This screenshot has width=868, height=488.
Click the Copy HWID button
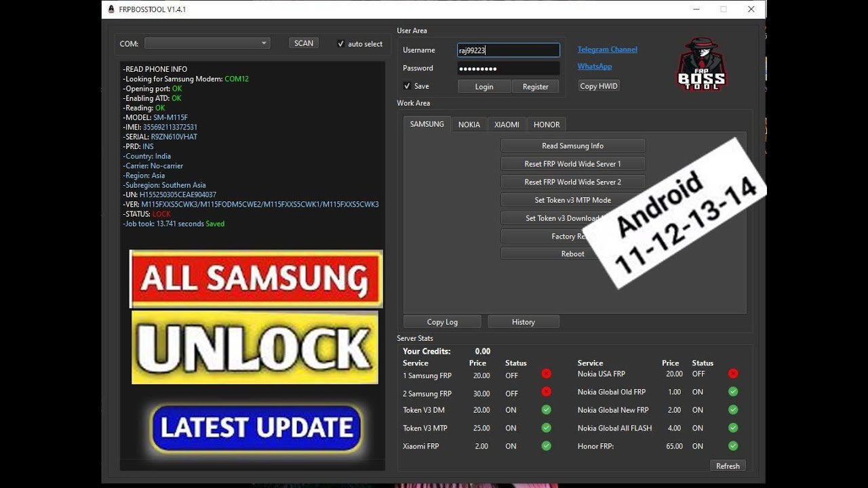599,86
